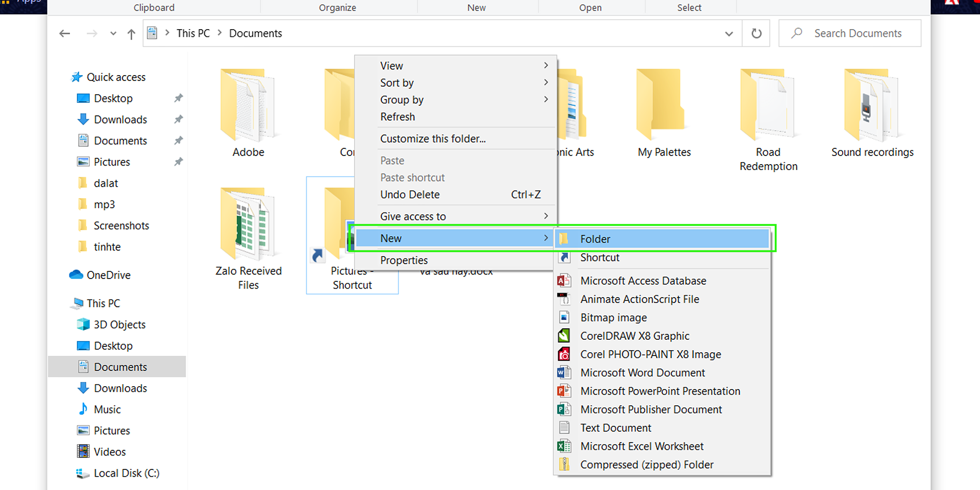Image resolution: width=980 pixels, height=490 pixels.
Task: Create a new Shortcut from submenu
Action: (x=662, y=257)
